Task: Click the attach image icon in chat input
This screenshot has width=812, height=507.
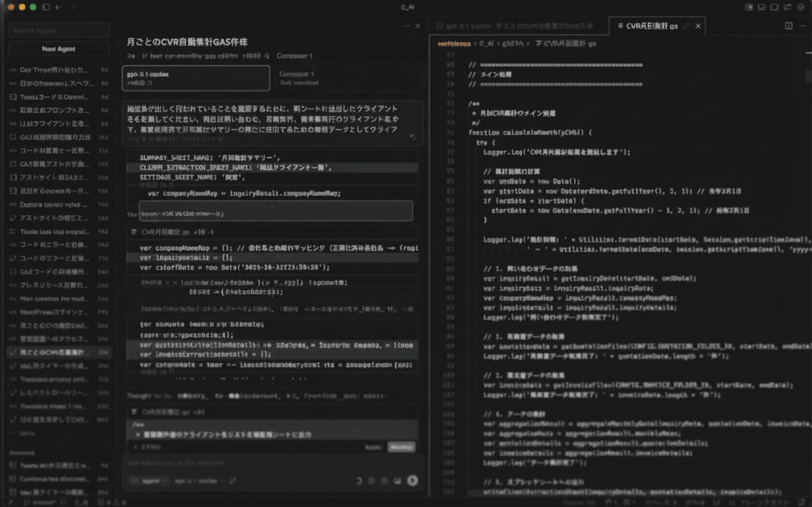Action: coord(397,481)
